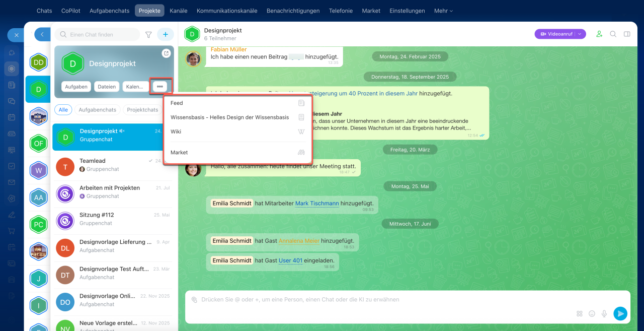644x331 pixels.
Task: Create a new chat with the plus button
Action: [x=166, y=34]
